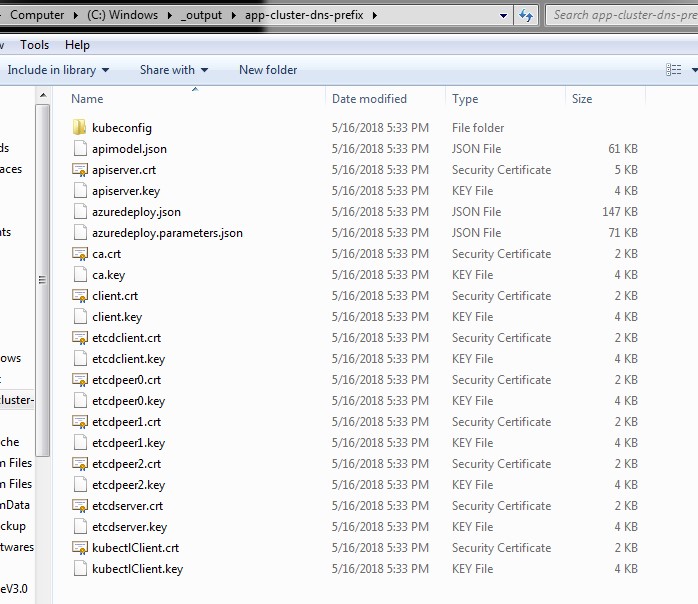Screen dimensions: 698x604
Task: Click the apiserver.crt certificate icon
Action: tap(80, 170)
